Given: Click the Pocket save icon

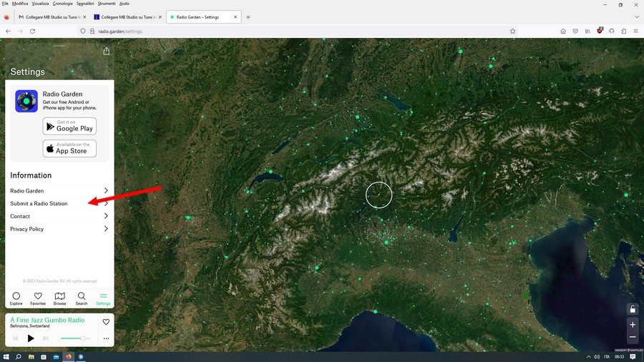Looking at the screenshot, I should tap(575, 31).
